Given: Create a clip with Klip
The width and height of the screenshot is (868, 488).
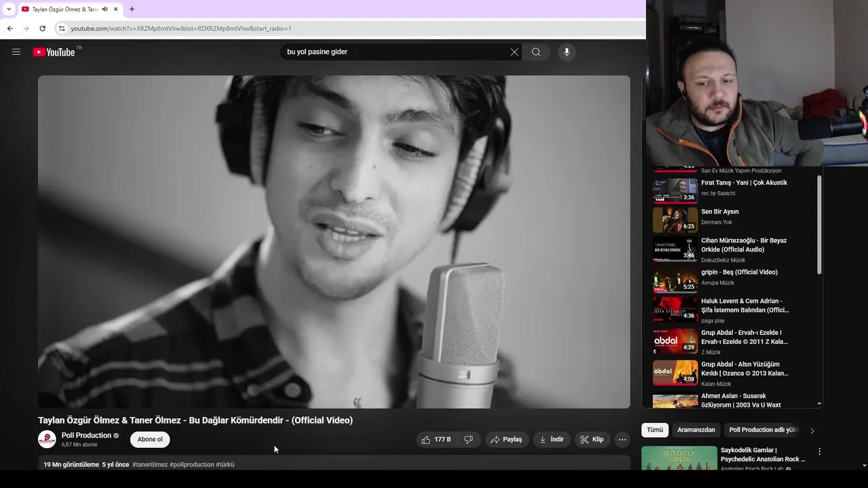Looking at the screenshot, I should [x=592, y=440].
